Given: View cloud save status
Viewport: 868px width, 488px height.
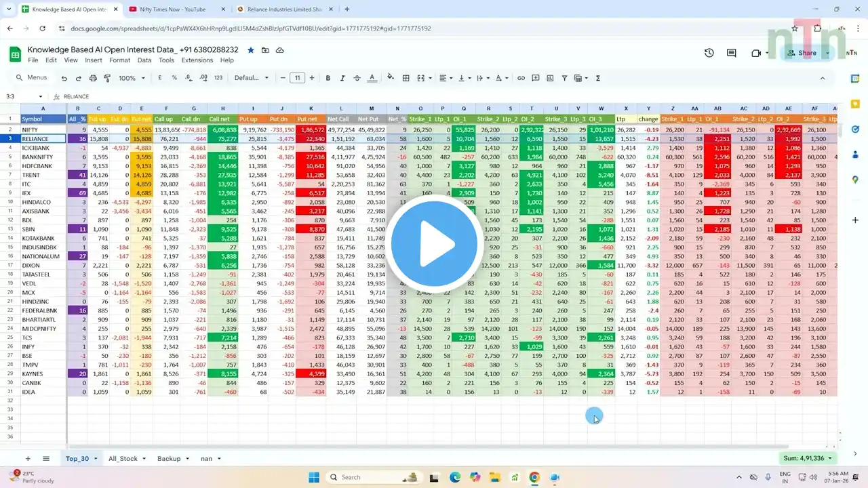Looking at the screenshot, I should (x=280, y=50).
